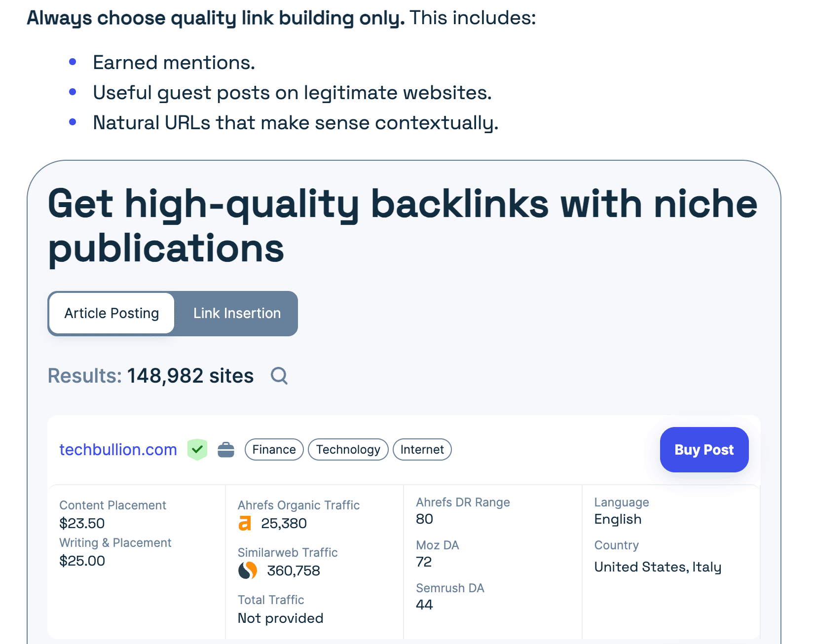The width and height of the screenshot is (814, 644).
Task: Click the Ahrefs Organic Traffic value 25,380
Action: coord(284,523)
